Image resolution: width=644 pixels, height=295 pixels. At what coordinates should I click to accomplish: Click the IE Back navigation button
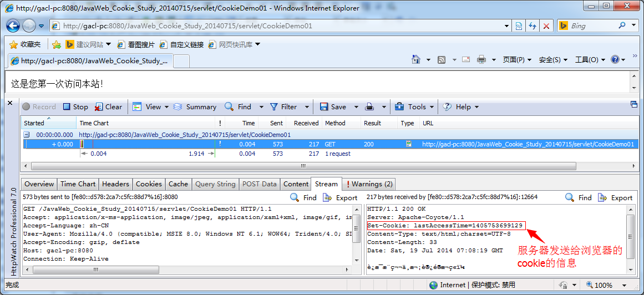coord(13,26)
